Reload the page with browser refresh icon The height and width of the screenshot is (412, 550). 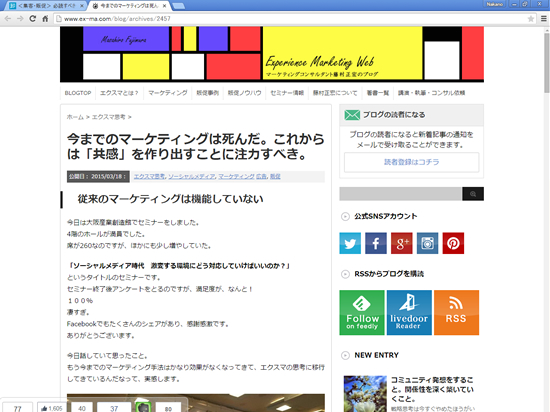pyautogui.click(x=33, y=19)
